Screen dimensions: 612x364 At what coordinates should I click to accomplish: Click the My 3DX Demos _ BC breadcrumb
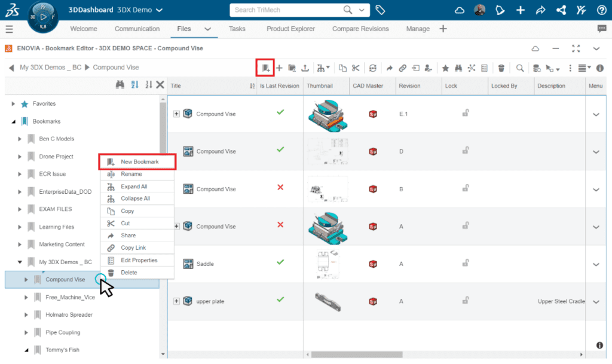point(51,68)
